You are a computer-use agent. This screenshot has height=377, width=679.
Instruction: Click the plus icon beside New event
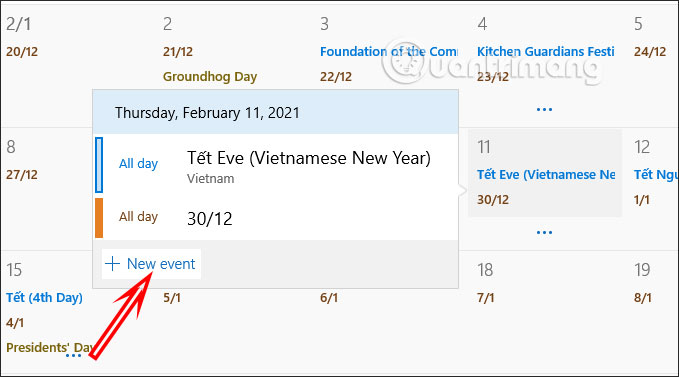click(x=113, y=264)
